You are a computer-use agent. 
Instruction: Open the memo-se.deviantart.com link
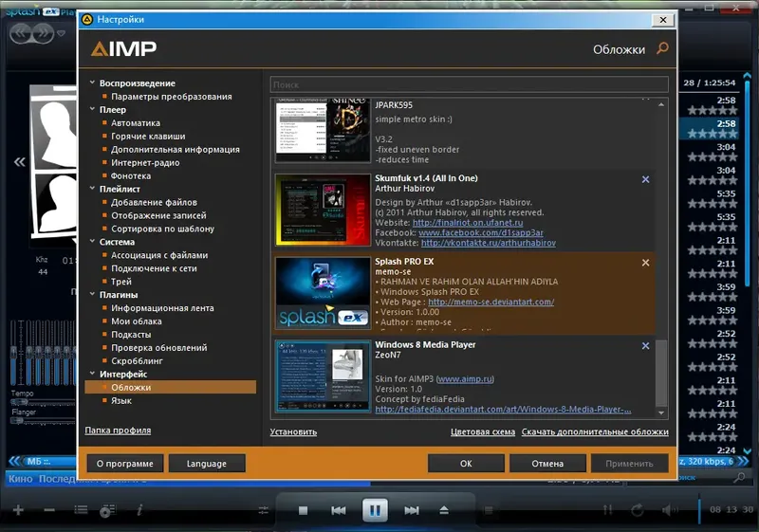491,302
